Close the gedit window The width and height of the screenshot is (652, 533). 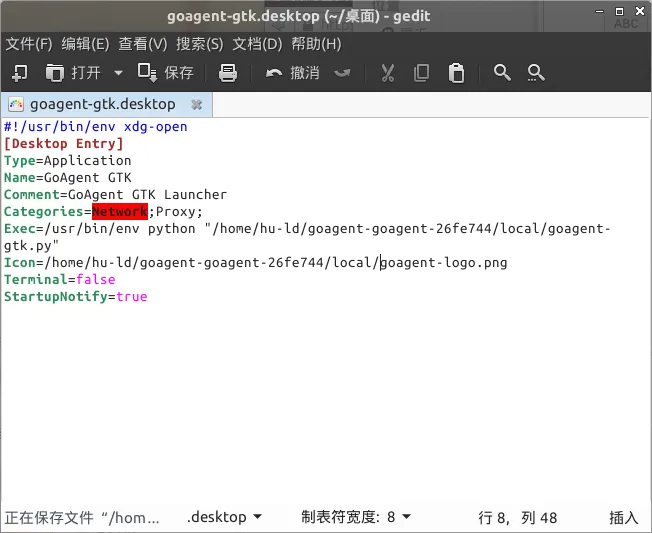pos(640,11)
